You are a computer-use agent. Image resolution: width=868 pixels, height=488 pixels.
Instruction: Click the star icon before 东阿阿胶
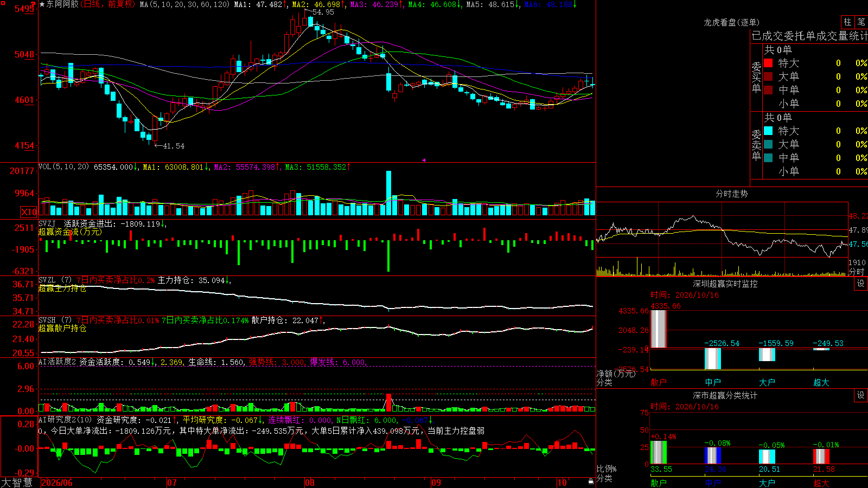[x=42, y=4]
